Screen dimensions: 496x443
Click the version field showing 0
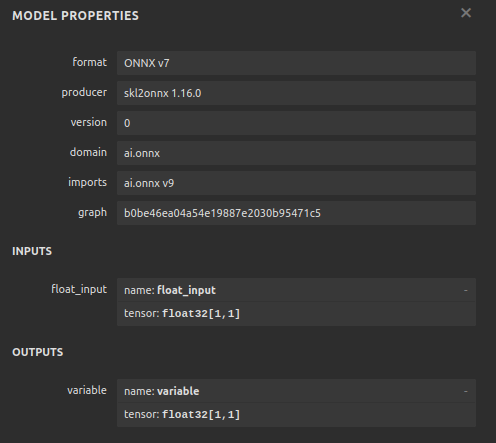pyautogui.click(x=296, y=123)
